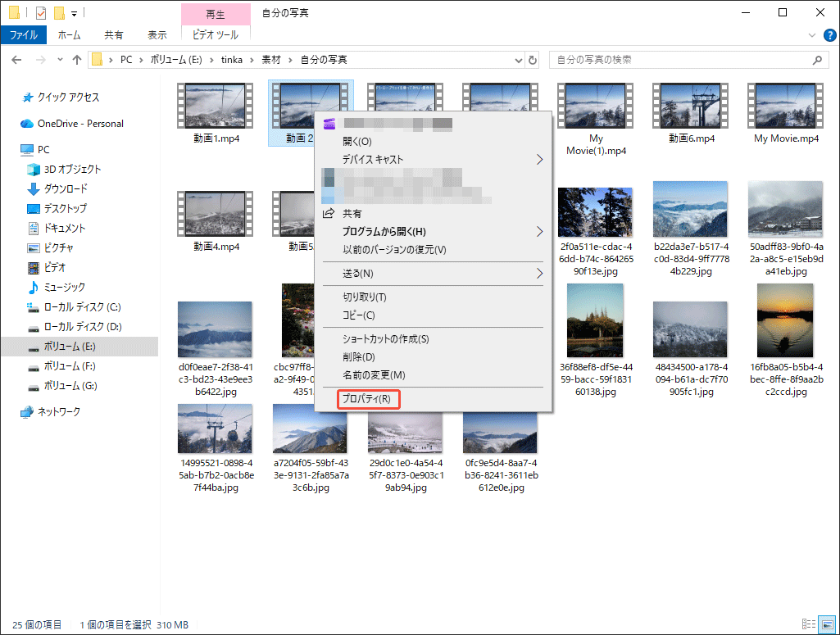Select the 動画1.mp4 video thumbnail
Screen dimensions: 840x635
click(216, 106)
